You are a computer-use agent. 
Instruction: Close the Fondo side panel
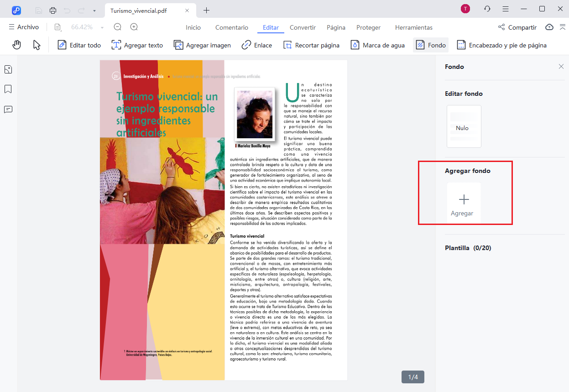(561, 67)
